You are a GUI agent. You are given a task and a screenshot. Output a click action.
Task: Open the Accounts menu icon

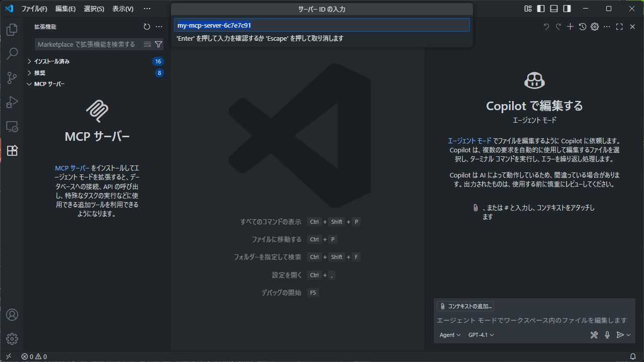[x=12, y=315]
